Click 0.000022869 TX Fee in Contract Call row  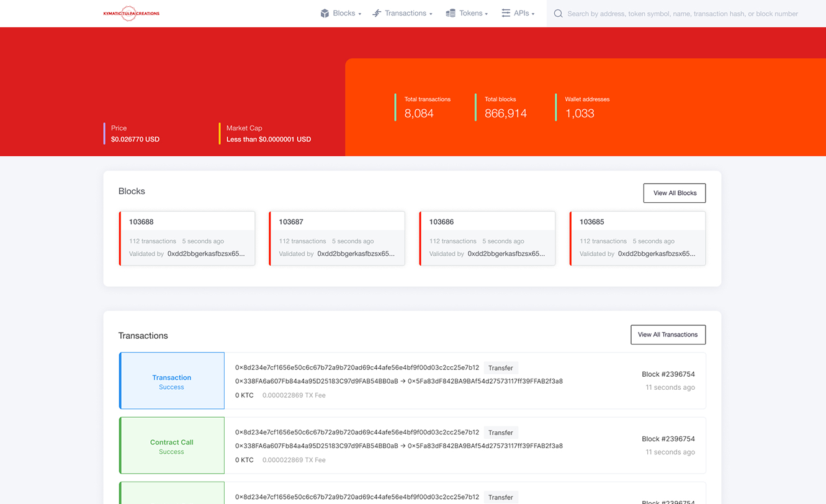(x=294, y=460)
